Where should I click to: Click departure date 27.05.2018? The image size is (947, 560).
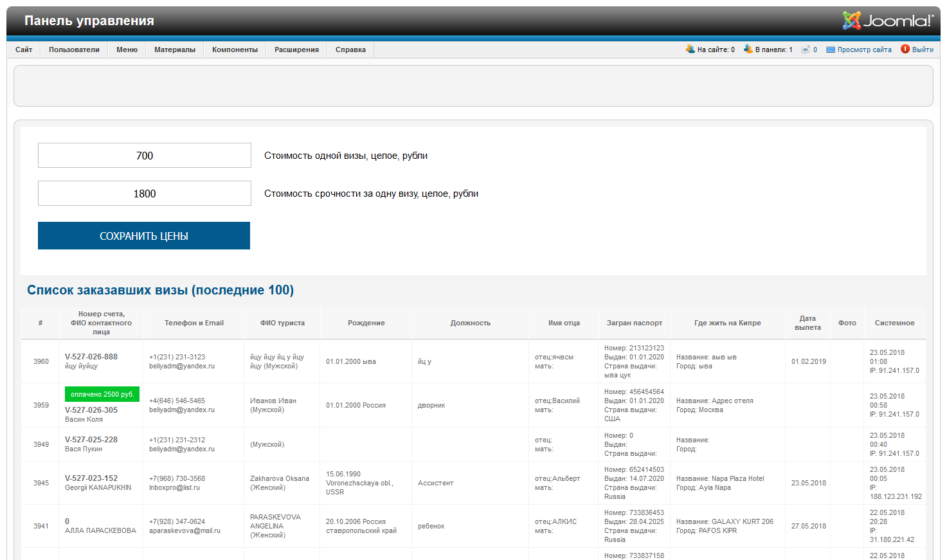click(809, 526)
